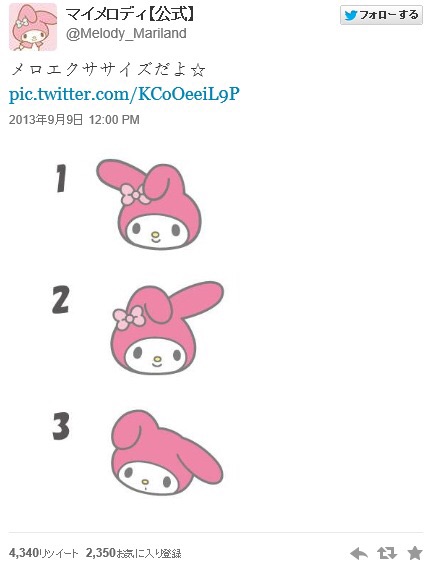Click My Melody illustration number 1
430x565 pixels.
pyautogui.click(x=149, y=205)
